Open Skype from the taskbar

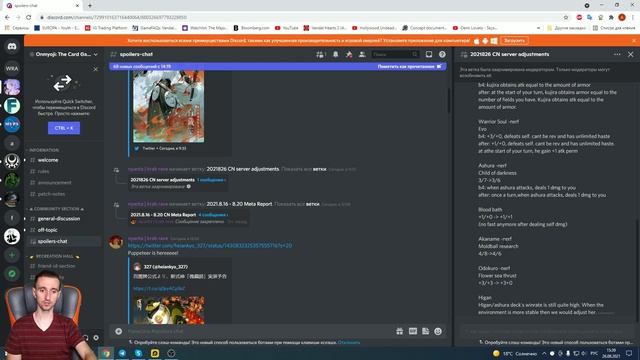coord(139,353)
